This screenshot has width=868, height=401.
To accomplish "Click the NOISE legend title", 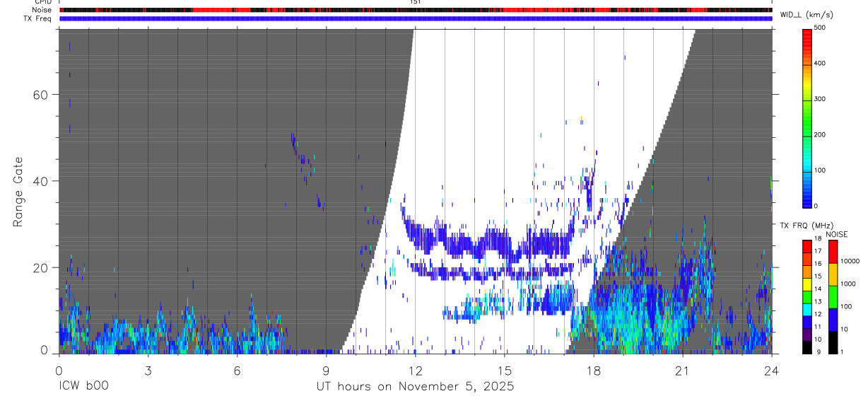I will (x=838, y=234).
